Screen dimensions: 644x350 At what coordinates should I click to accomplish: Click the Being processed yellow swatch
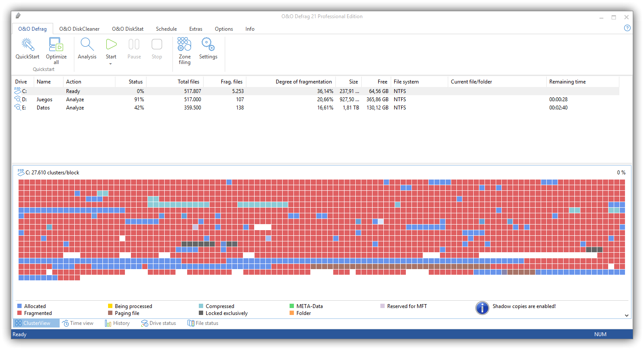coord(110,306)
